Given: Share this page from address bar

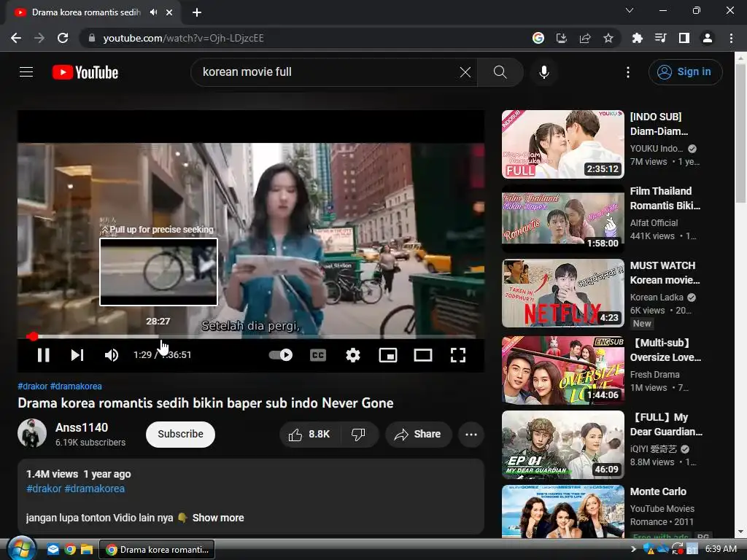Looking at the screenshot, I should tap(585, 38).
